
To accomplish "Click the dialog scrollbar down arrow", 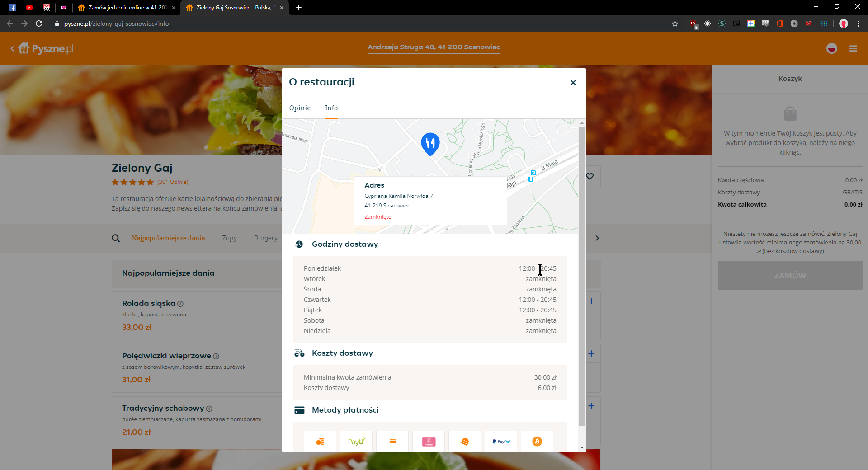I will point(582,448).
